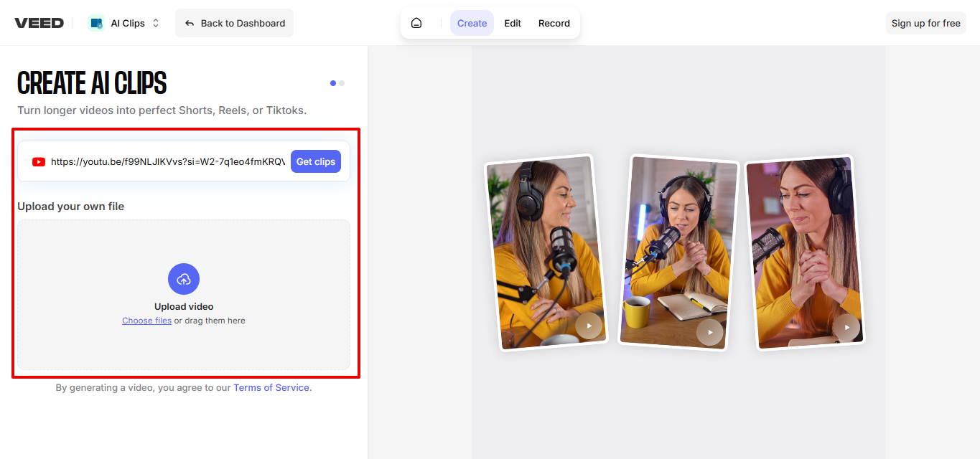
Task: Click the 'Create AI Clips' heading
Action: coord(92,83)
